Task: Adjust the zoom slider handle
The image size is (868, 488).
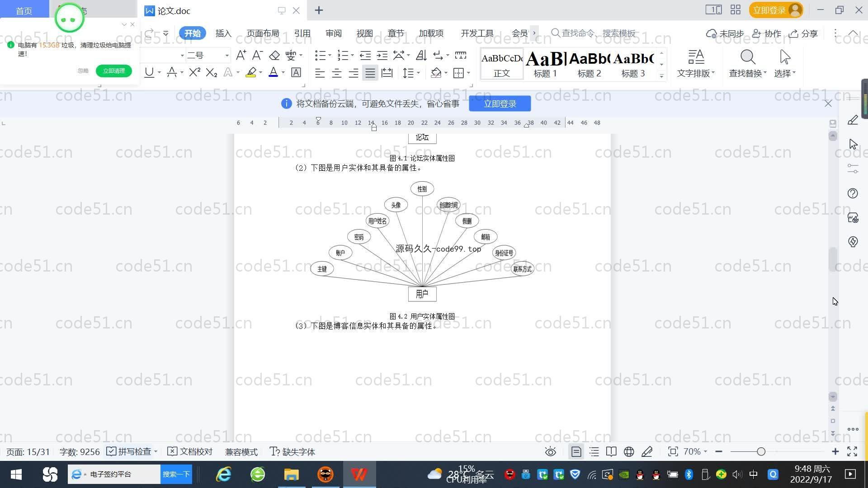Action: [x=761, y=451]
